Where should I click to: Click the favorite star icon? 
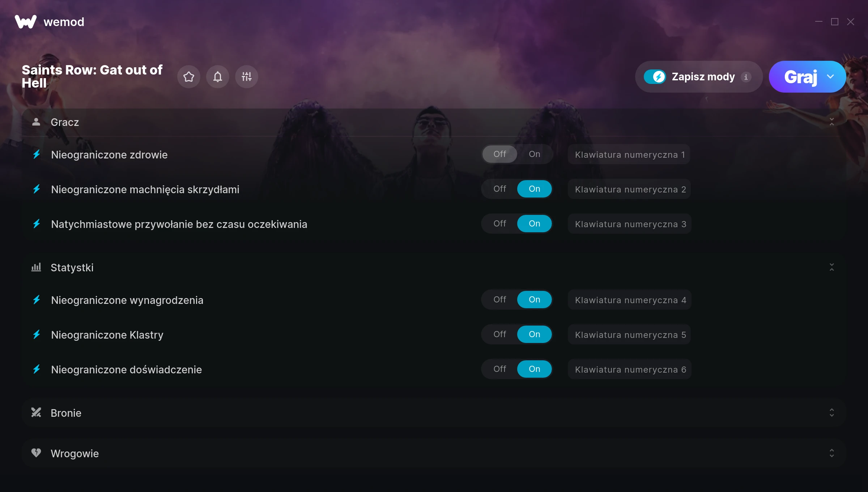click(188, 77)
